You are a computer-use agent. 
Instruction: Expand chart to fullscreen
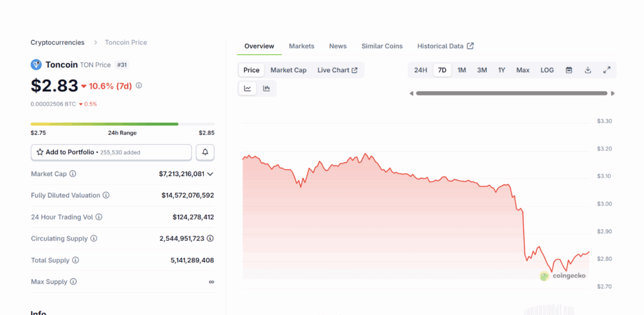(x=607, y=70)
